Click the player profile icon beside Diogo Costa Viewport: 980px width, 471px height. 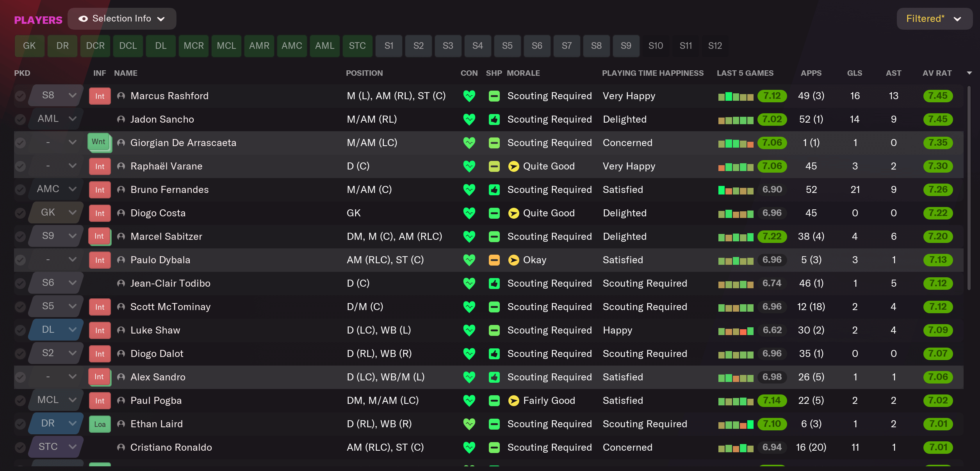[x=121, y=213]
